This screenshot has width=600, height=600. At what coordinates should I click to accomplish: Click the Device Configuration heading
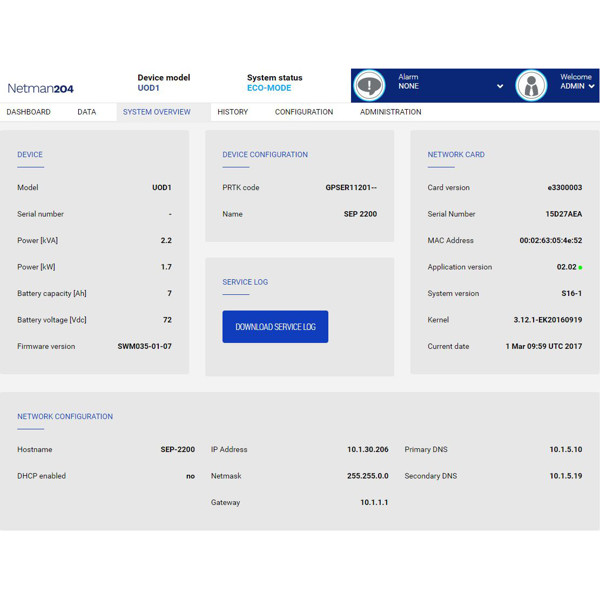point(265,155)
